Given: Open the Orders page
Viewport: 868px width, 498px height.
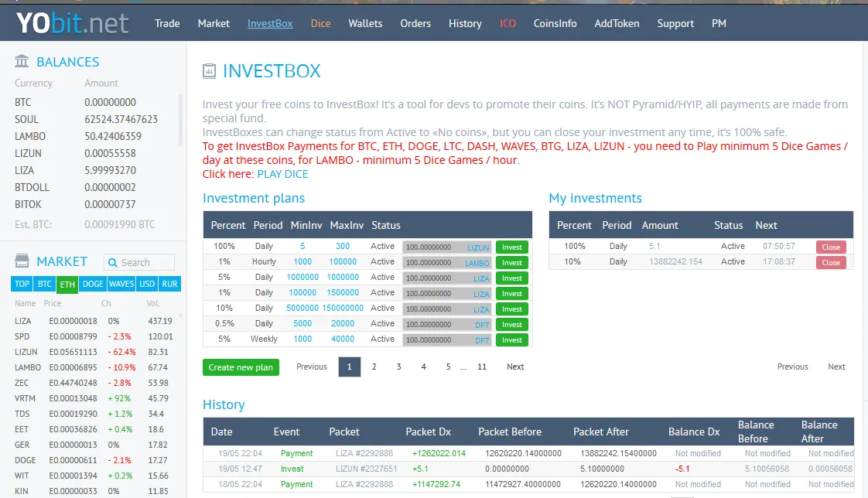Looking at the screenshot, I should pyautogui.click(x=415, y=23).
